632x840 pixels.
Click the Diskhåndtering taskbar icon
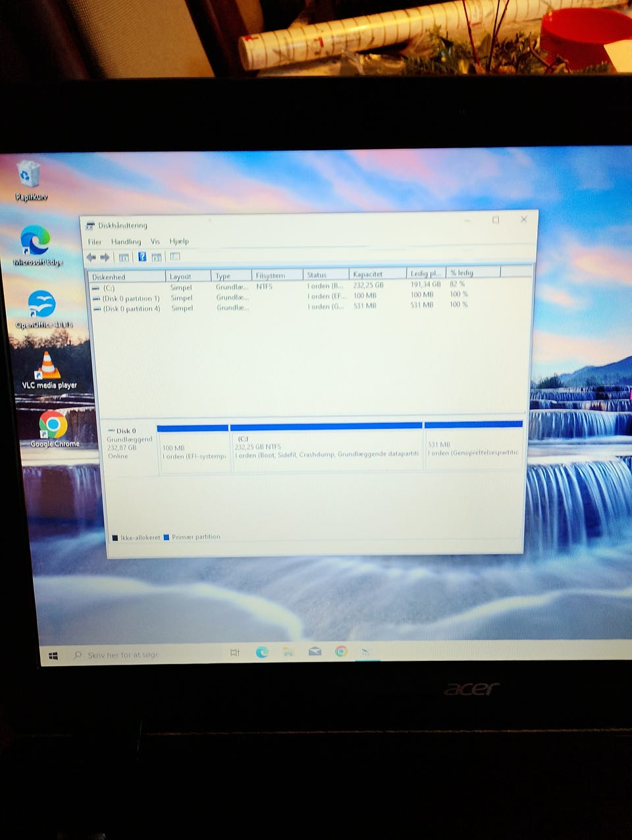(x=366, y=652)
